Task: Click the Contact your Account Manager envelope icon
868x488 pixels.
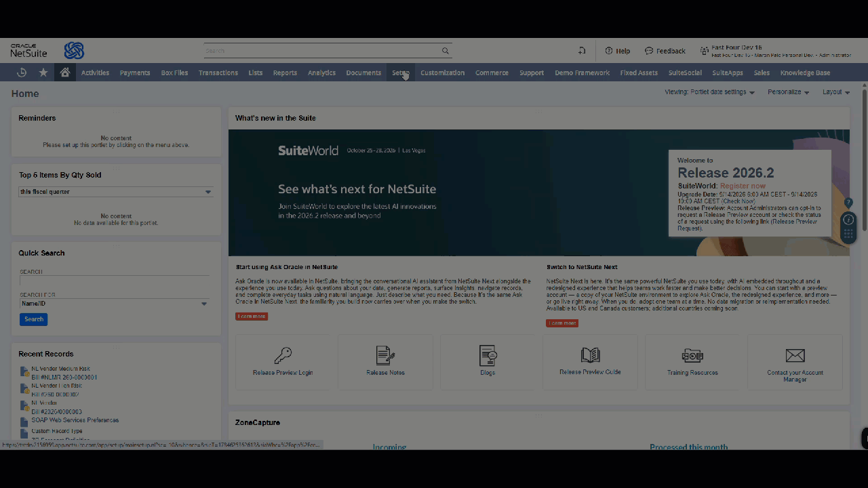Action: (x=795, y=355)
